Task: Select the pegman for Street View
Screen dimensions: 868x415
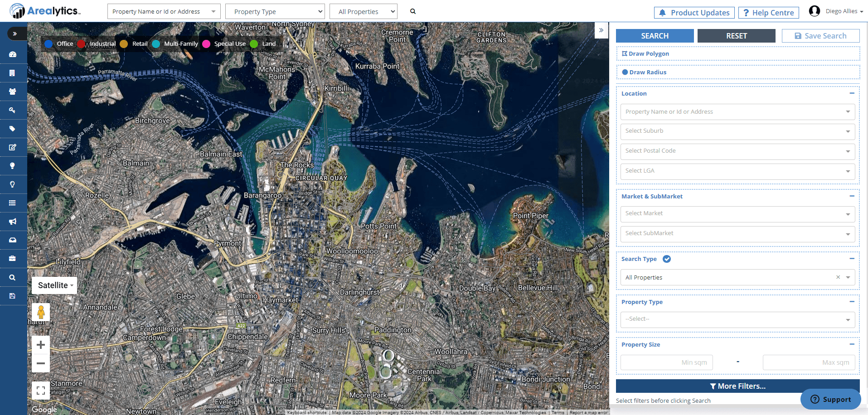Action: 41,312
